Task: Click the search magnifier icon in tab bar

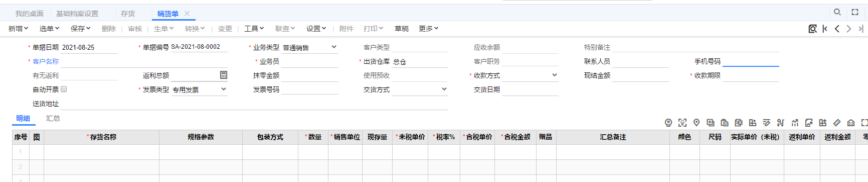Action: coord(837,12)
